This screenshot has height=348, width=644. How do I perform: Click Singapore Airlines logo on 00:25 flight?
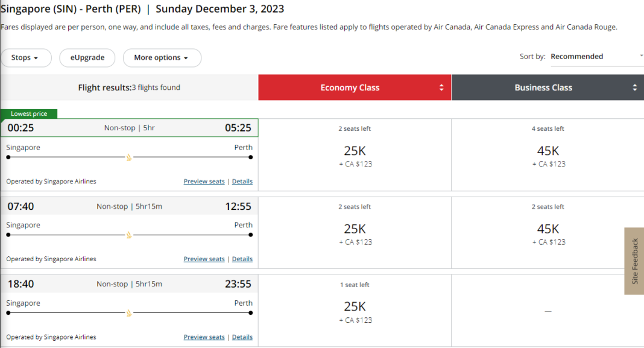click(128, 157)
